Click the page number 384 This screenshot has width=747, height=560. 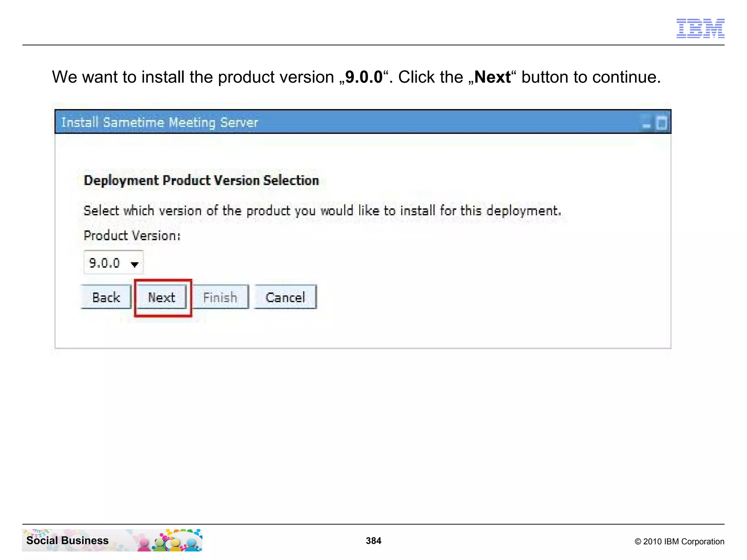(373, 541)
